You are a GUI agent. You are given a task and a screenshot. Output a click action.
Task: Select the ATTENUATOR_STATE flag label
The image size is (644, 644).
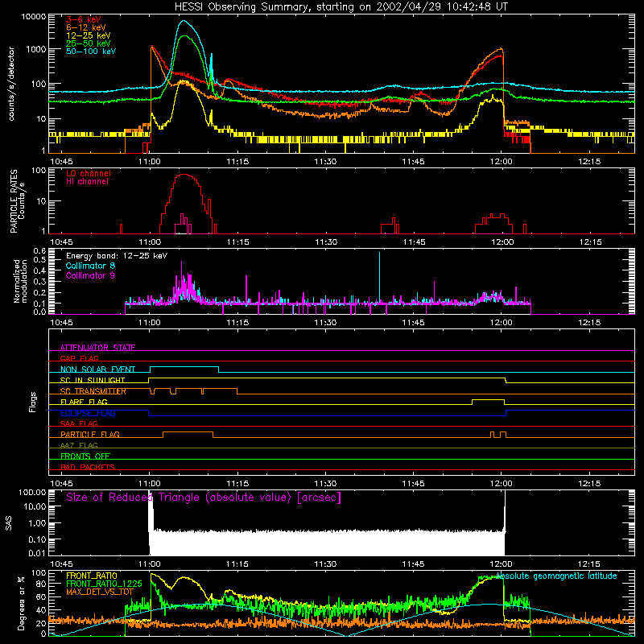coord(97,348)
